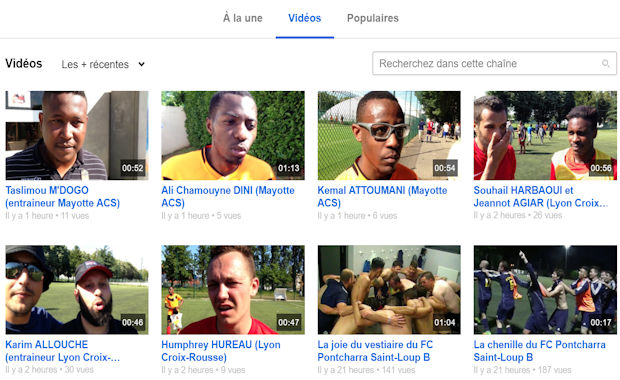Open 'La chenille du FC Pontcharra' thumbnail
The height and width of the screenshot is (380, 620).
click(545, 290)
